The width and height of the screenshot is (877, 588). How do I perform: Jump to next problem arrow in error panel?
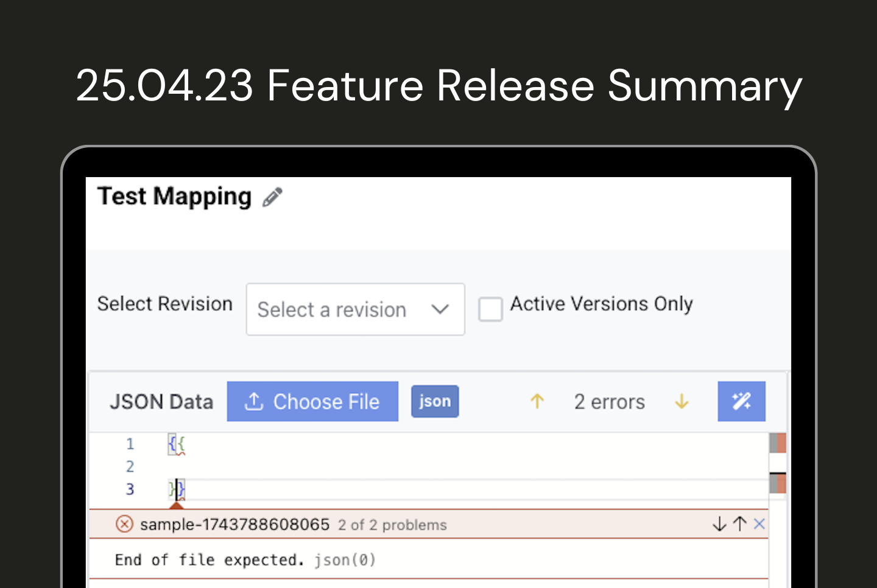[719, 524]
